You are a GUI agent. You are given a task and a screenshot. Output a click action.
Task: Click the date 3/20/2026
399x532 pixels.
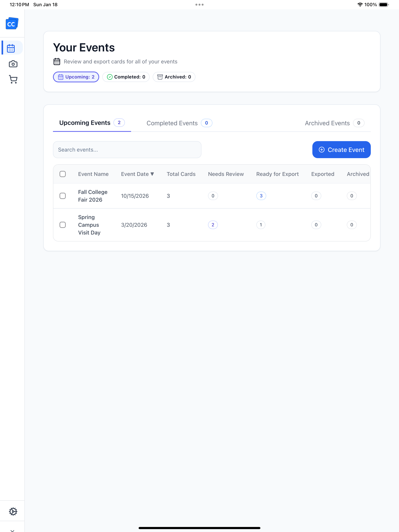coord(134,225)
